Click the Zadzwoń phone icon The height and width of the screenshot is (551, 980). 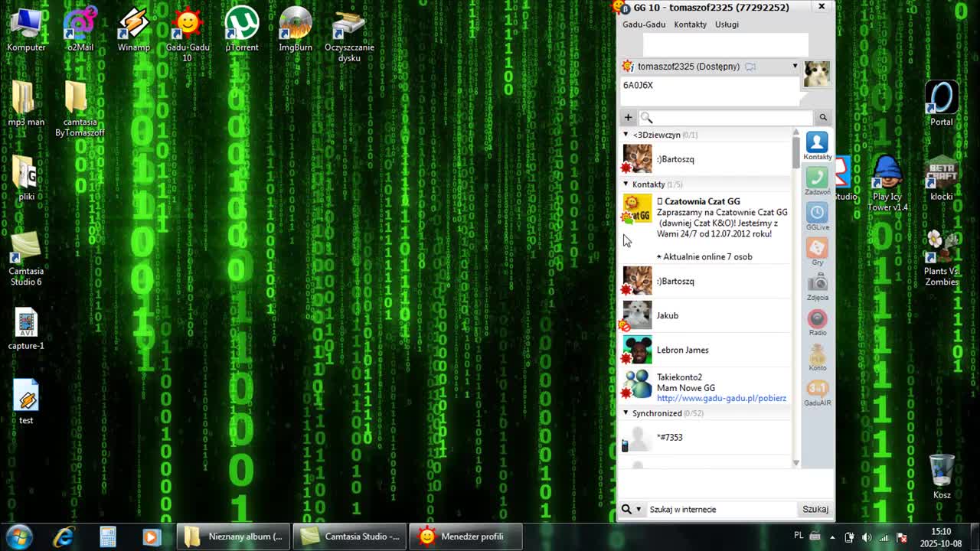[x=817, y=180]
